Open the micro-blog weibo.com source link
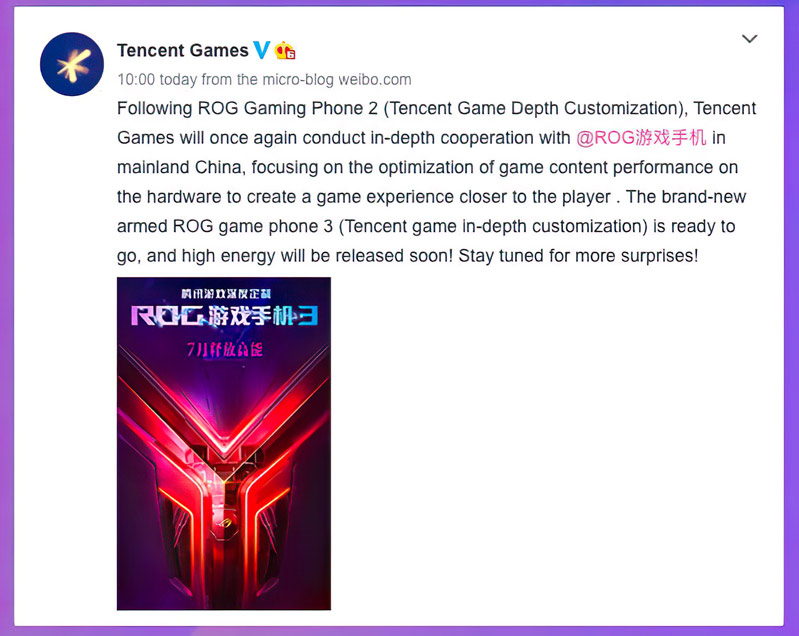 point(337,80)
